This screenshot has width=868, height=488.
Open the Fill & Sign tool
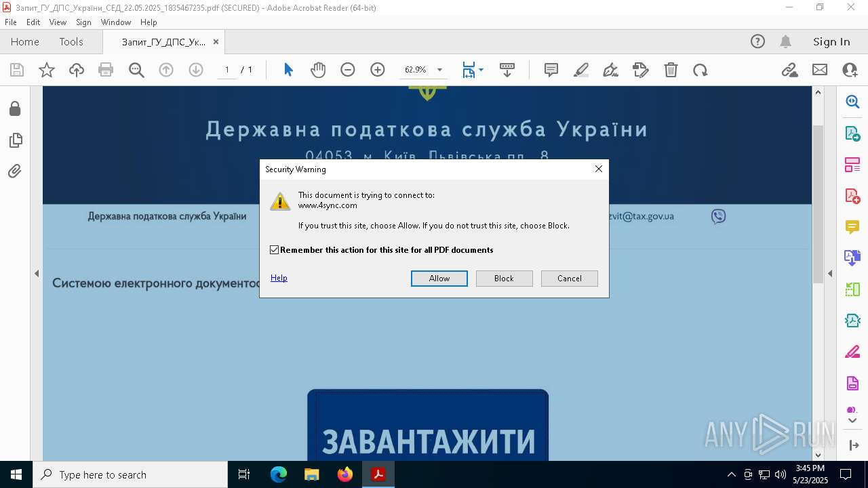point(611,70)
